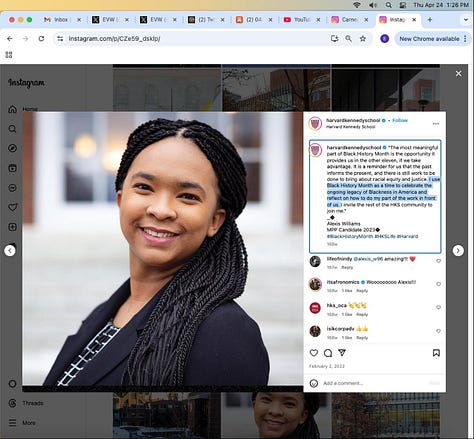Reload the page in Chrome
This screenshot has height=439, width=474.
pos(41,39)
